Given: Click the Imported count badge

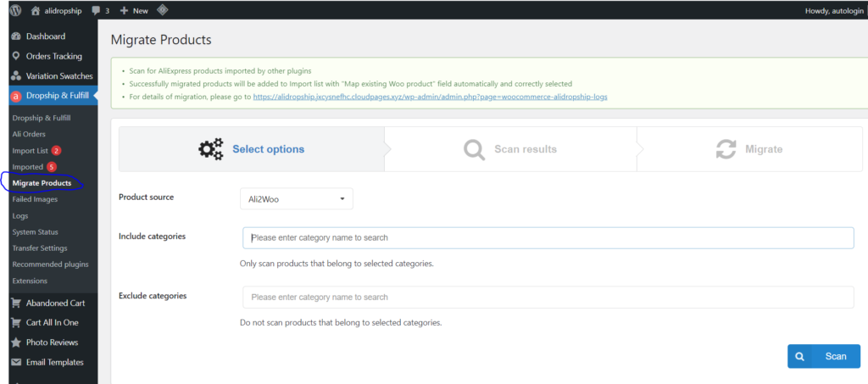Looking at the screenshot, I should [x=52, y=166].
